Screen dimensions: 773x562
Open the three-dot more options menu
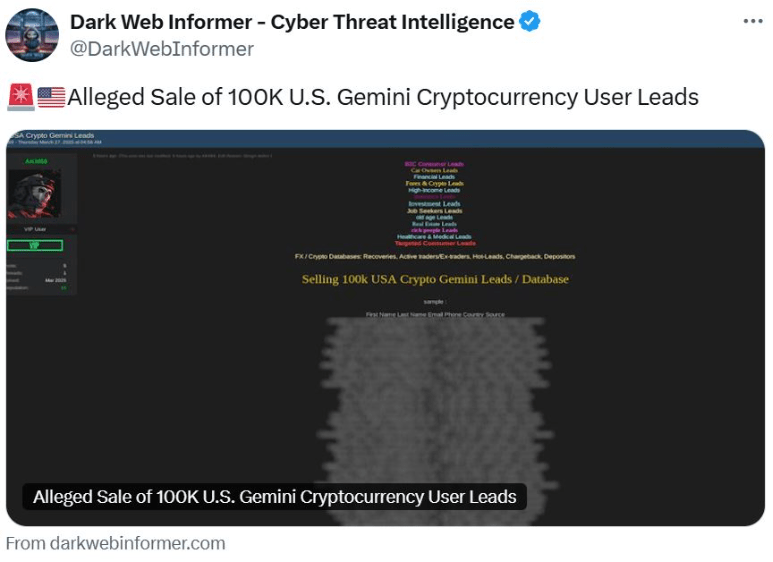click(753, 22)
